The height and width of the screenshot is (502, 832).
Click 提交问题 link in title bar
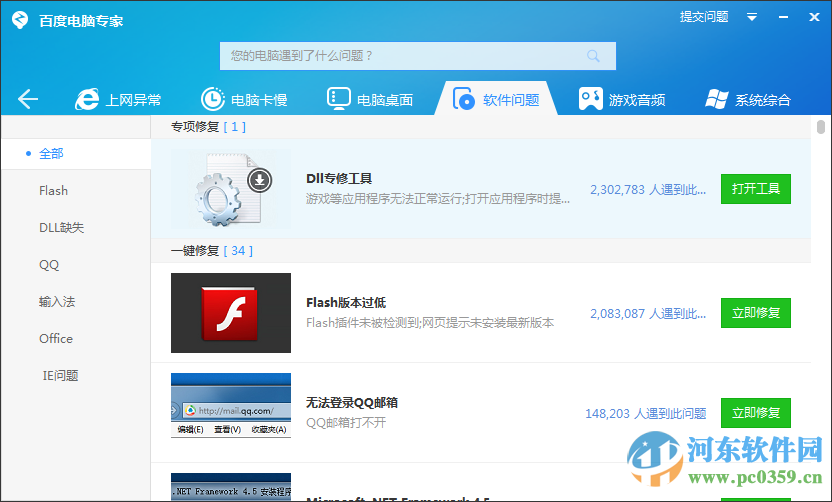click(704, 17)
